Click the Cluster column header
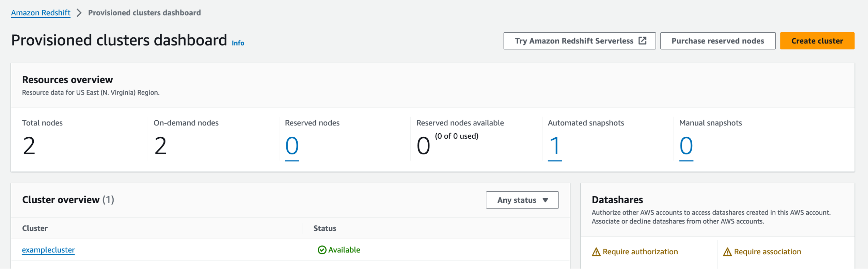The height and width of the screenshot is (272, 868). (x=35, y=228)
